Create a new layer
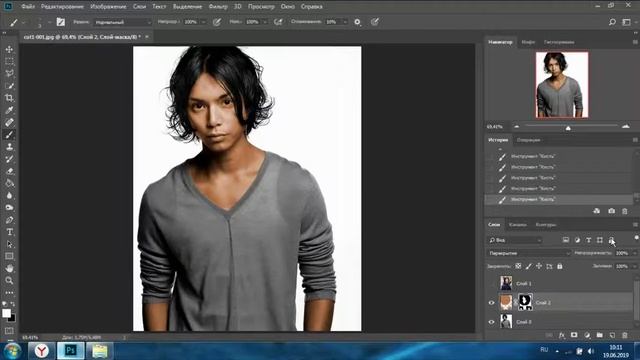This screenshot has width=640, height=360. click(612, 335)
